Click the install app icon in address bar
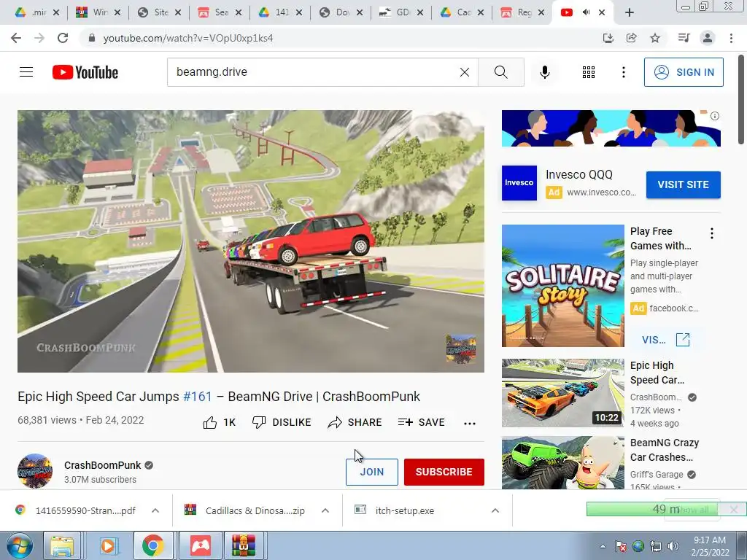747x560 pixels. coord(608,38)
